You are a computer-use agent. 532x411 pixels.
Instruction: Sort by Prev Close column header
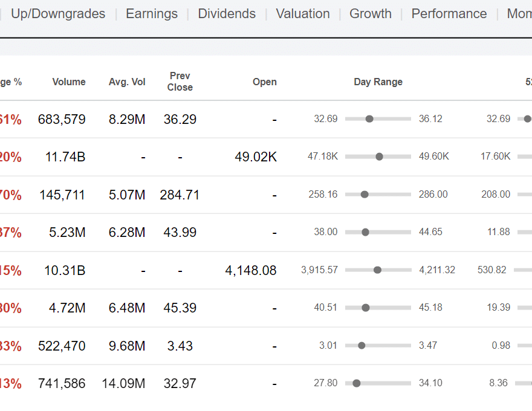[x=180, y=82]
